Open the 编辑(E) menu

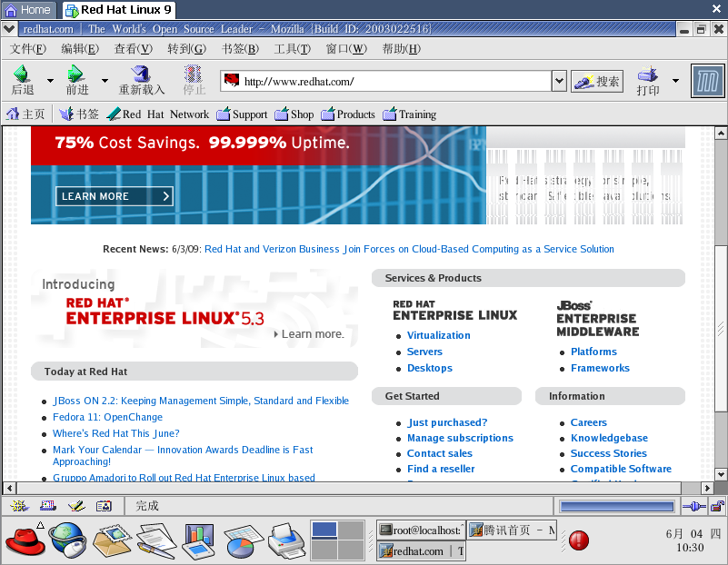point(80,49)
